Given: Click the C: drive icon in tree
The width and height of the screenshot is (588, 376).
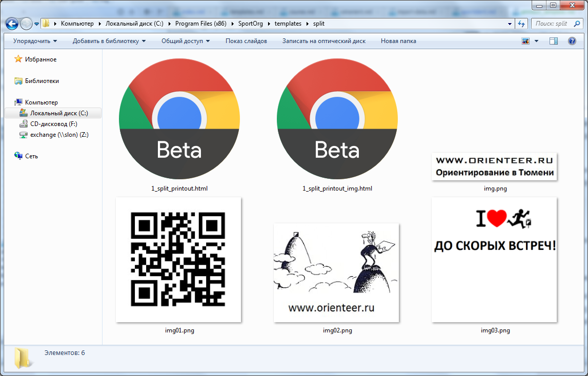Looking at the screenshot, I should pos(23,113).
